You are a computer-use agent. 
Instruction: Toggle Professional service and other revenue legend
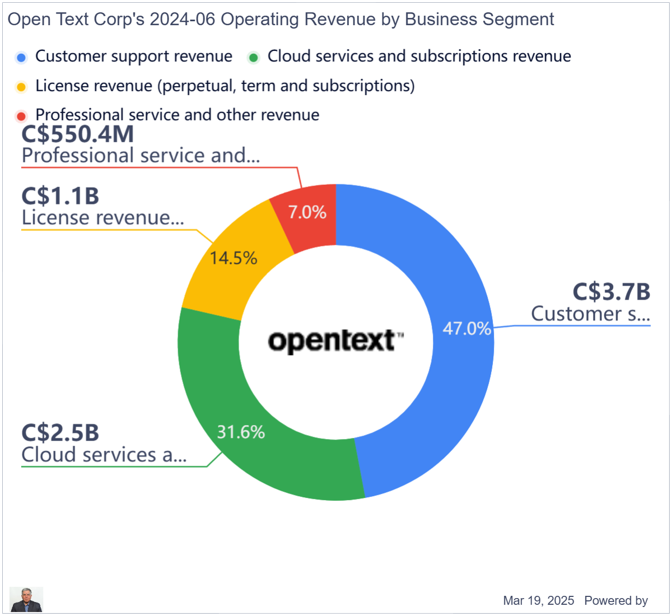(x=177, y=115)
